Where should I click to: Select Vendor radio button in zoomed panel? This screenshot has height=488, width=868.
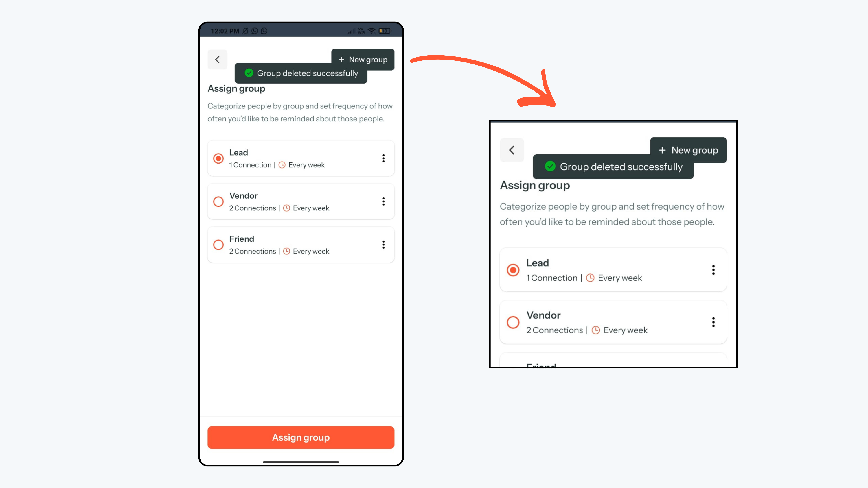tap(513, 322)
